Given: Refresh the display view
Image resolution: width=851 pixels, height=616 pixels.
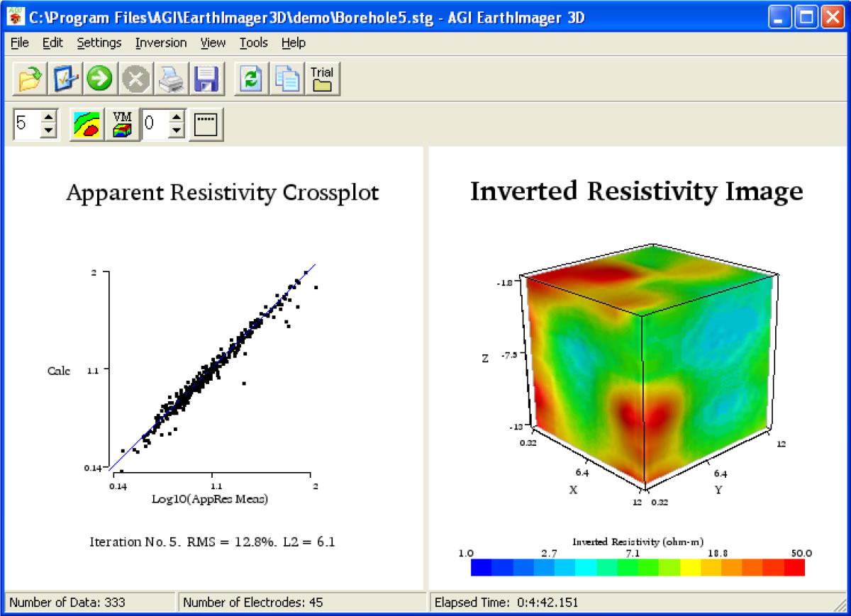Looking at the screenshot, I should [x=250, y=79].
